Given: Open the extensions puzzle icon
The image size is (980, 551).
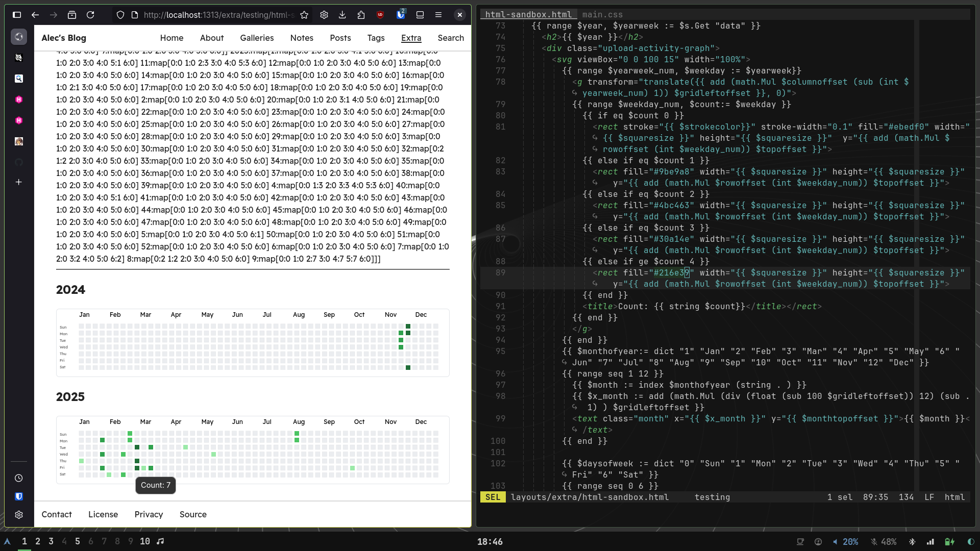Looking at the screenshot, I should [x=361, y=15].
